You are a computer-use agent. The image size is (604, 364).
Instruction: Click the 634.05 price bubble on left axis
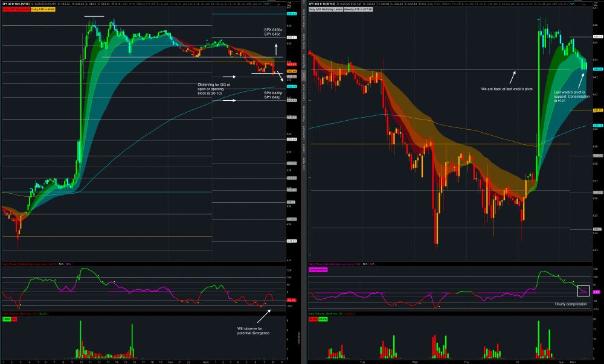tap(292, 241)
